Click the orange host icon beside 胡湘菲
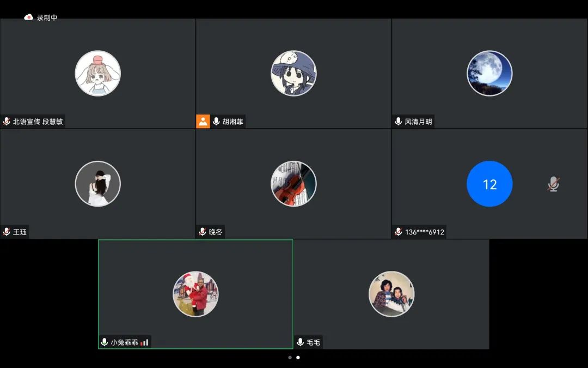The image size is (588, 368). pyautogui.click(x=203, y=122)
